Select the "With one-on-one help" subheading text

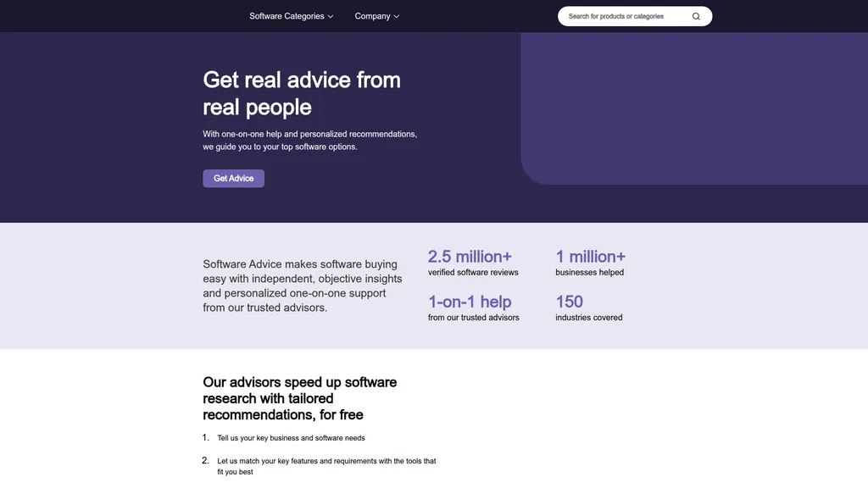pyautogui.click(x=310, y=141)
